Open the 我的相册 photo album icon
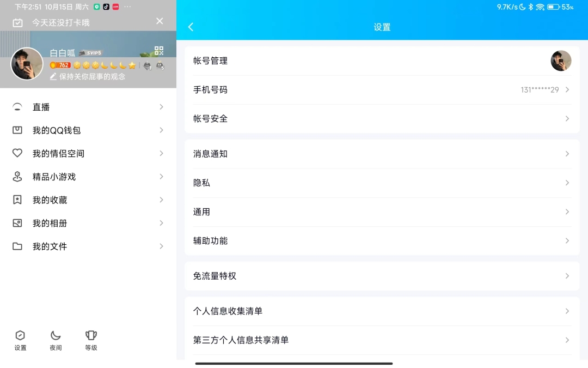Image resolution: width=588 pixels, height=368 pixels. coord(17,223)
